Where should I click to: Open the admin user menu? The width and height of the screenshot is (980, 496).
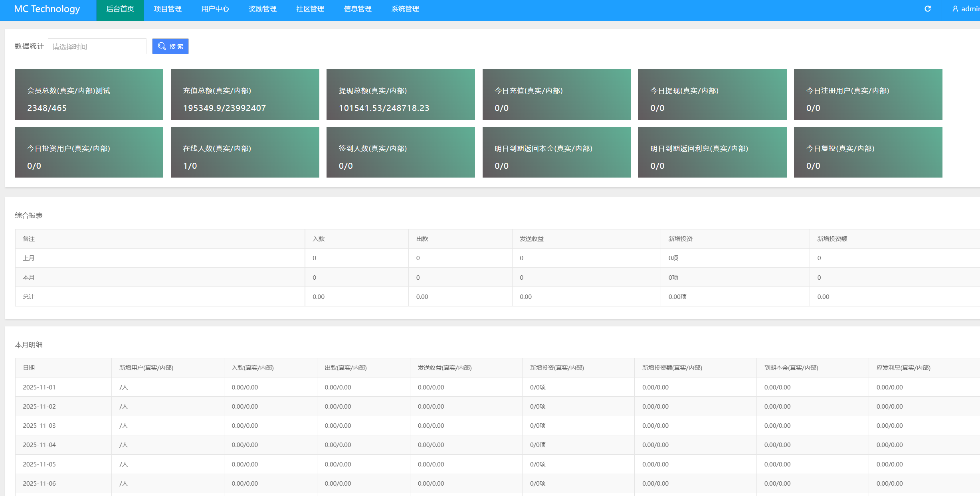[x=966, y=9]
